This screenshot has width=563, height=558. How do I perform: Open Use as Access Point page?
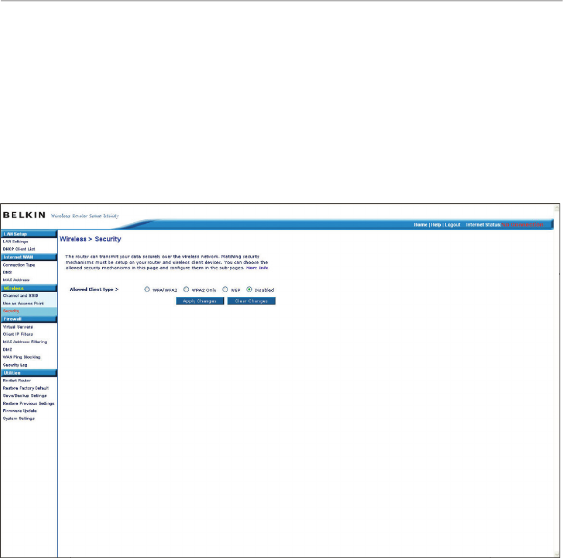pos(23,303)
